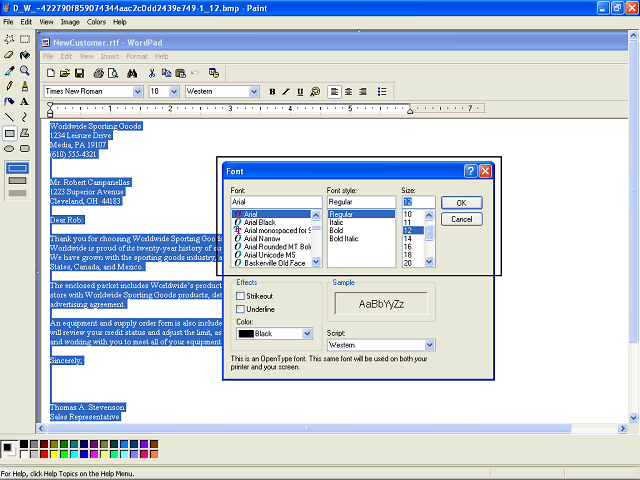Viewport: 640px width, 480px height.
Task: Open the font size 10 dropdown
Action: point(174,91)
